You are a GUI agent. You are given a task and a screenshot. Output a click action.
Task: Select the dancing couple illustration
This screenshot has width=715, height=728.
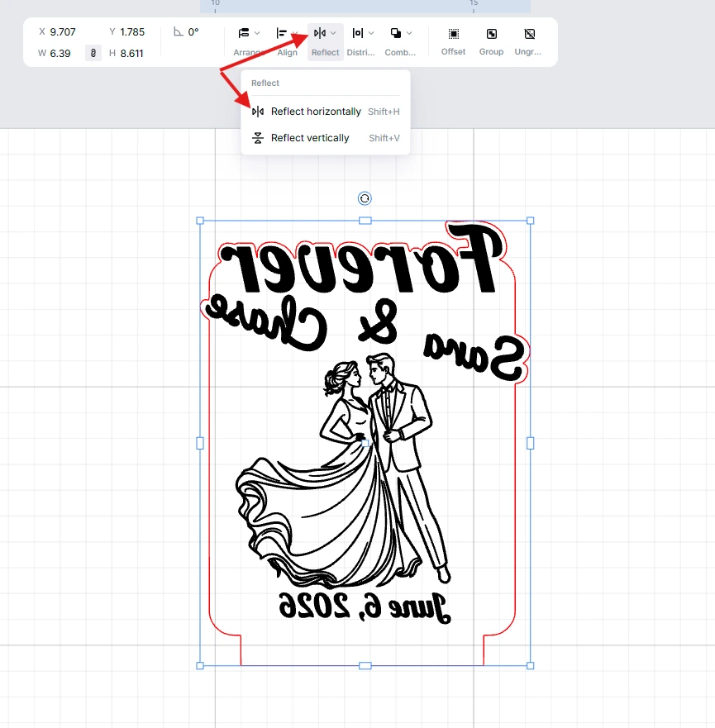pyautogui.click(x=343, y=471)
